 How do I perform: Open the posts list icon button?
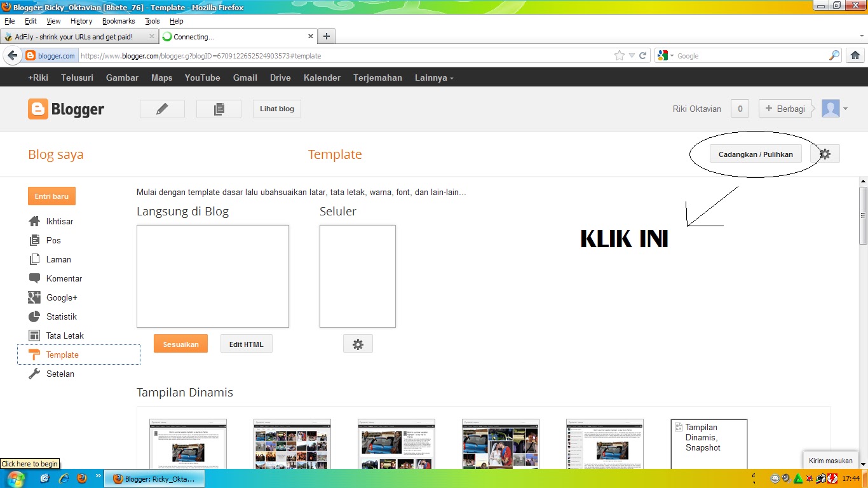coord(219,109)
